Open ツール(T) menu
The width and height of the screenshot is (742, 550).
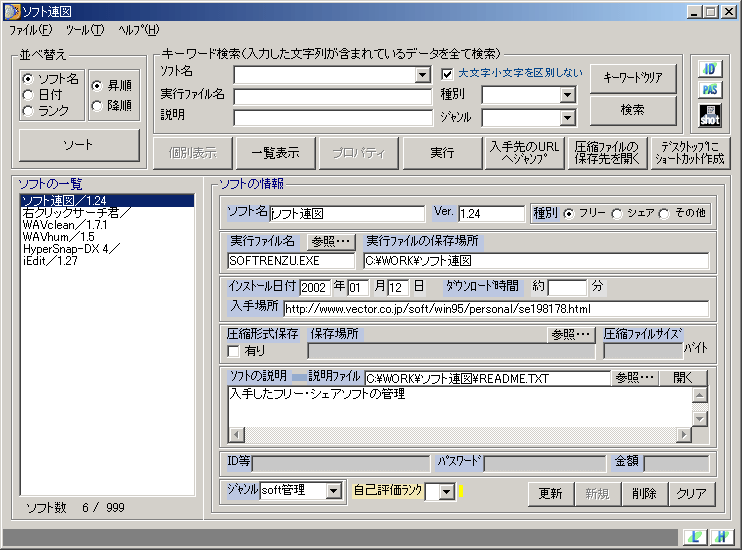pos(85,30)
